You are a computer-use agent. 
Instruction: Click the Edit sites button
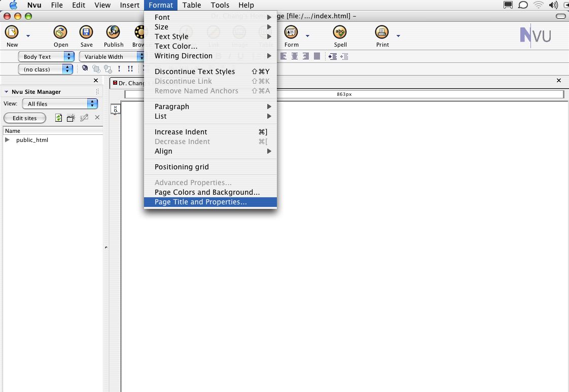(x=24, y=118)
